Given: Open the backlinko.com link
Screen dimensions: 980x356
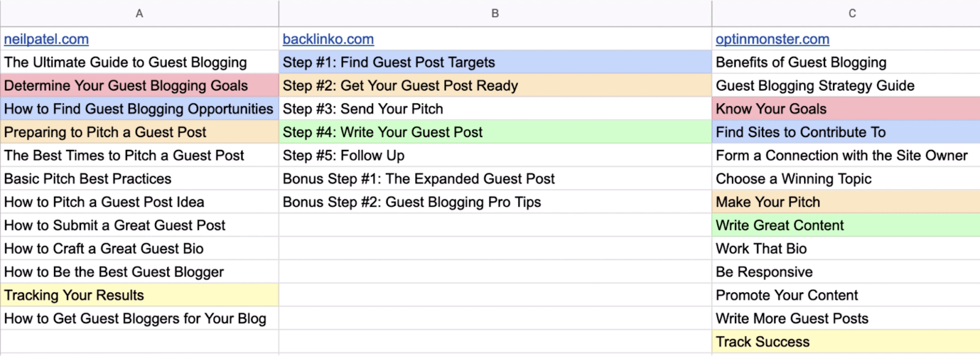Looking at the screenshot, I should click(328, 39).
